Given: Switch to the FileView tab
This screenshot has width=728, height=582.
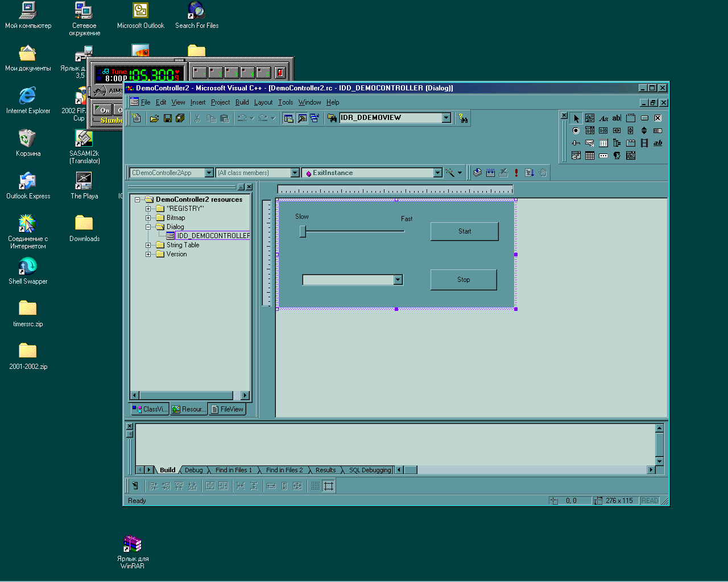Looking at the screenshot, I should 227,409.
